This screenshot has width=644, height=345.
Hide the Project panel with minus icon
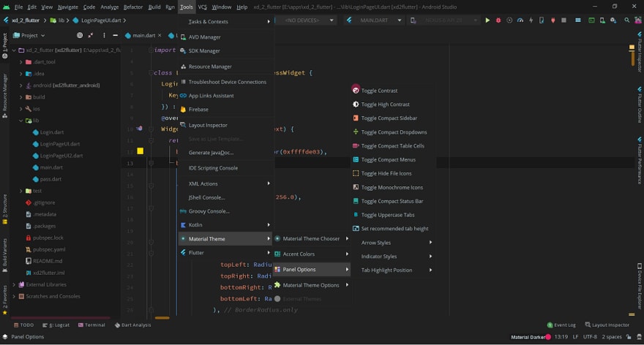(115, 35)
